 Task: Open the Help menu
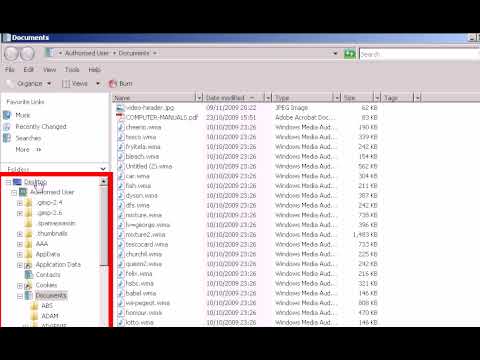coord(94,70)
